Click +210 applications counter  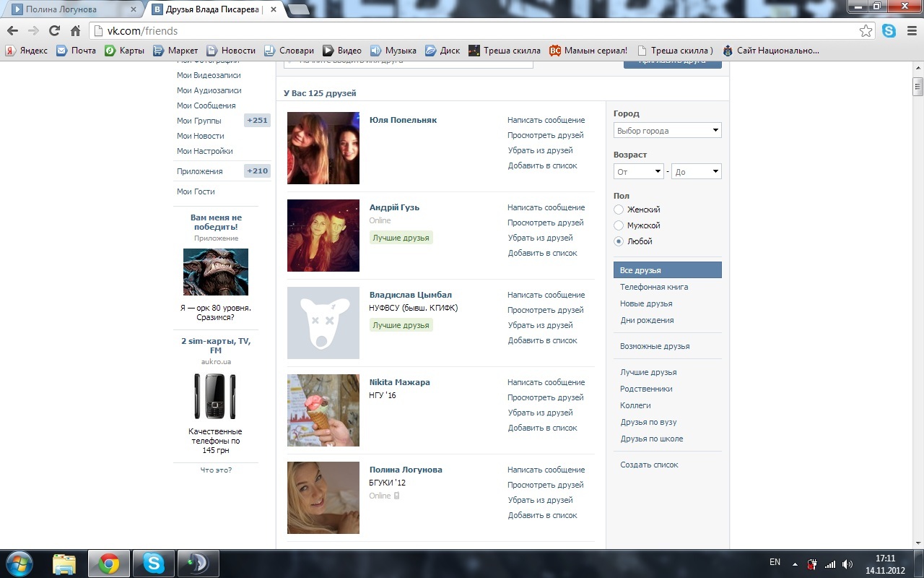257,171
